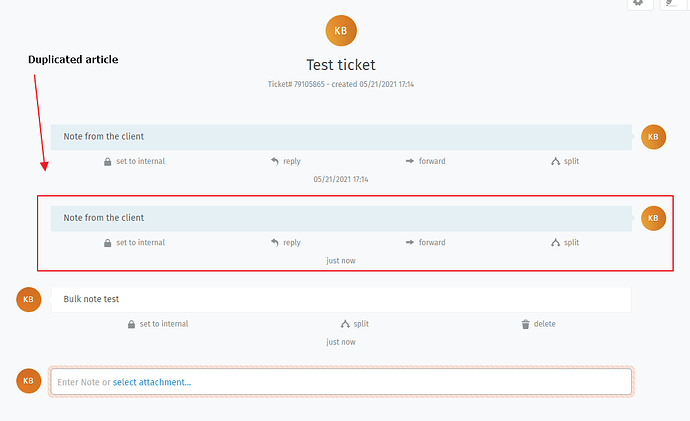Expand the first Note from the client bubble

pos(341,137)
